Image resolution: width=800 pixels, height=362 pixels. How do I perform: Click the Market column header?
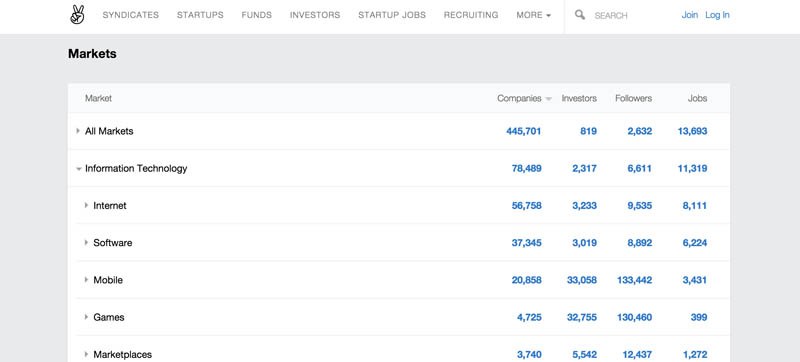point(98,98)
